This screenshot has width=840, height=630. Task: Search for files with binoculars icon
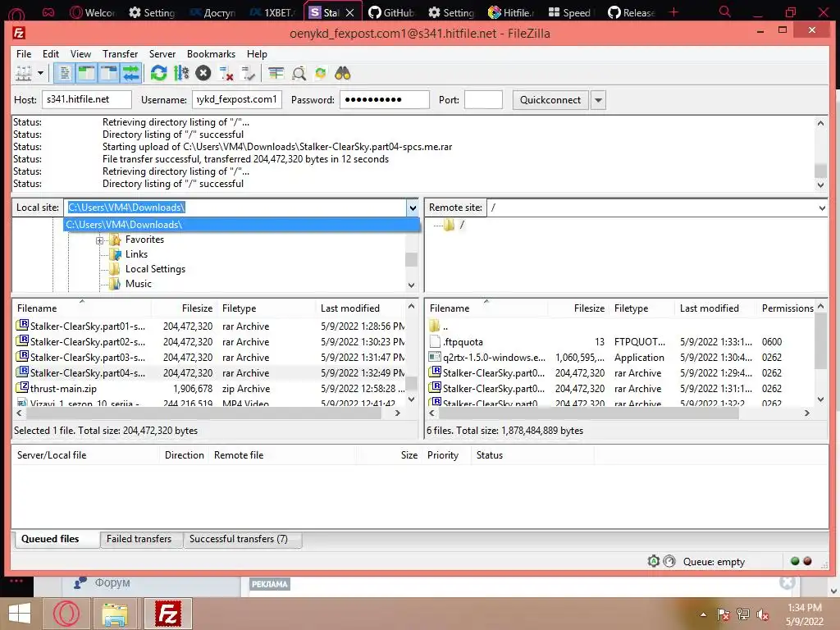[x=343, y=73]
